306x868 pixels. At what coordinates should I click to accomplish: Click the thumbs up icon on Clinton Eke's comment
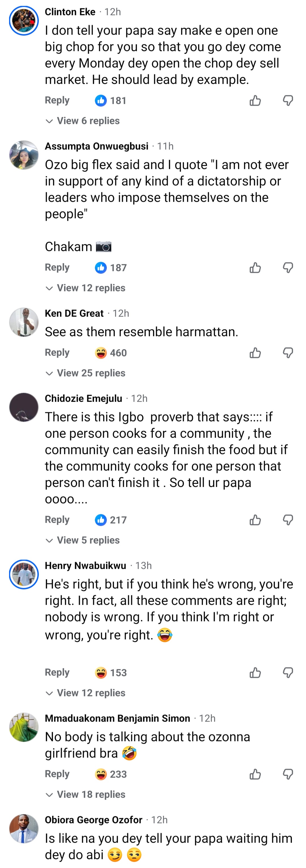[x=255, y=100]
